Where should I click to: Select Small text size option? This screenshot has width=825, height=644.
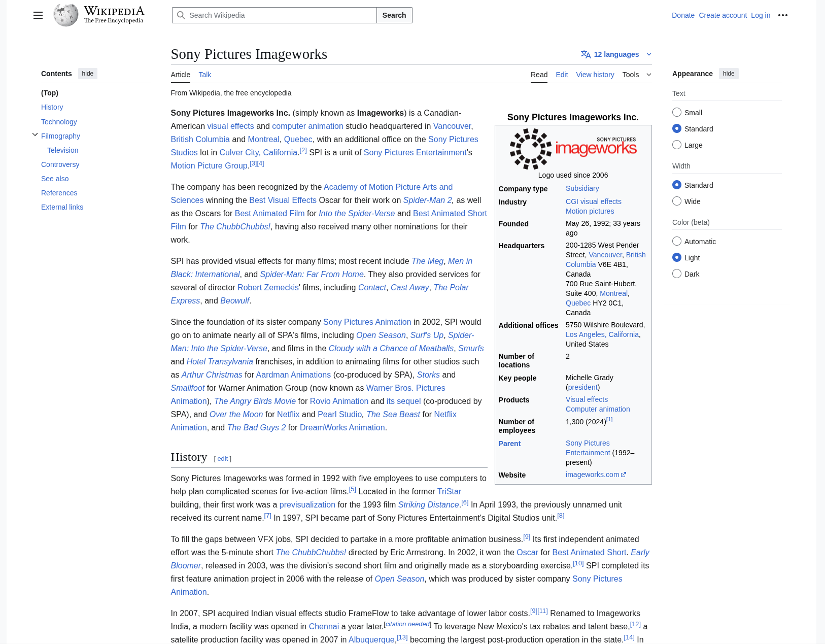[677, 112]
